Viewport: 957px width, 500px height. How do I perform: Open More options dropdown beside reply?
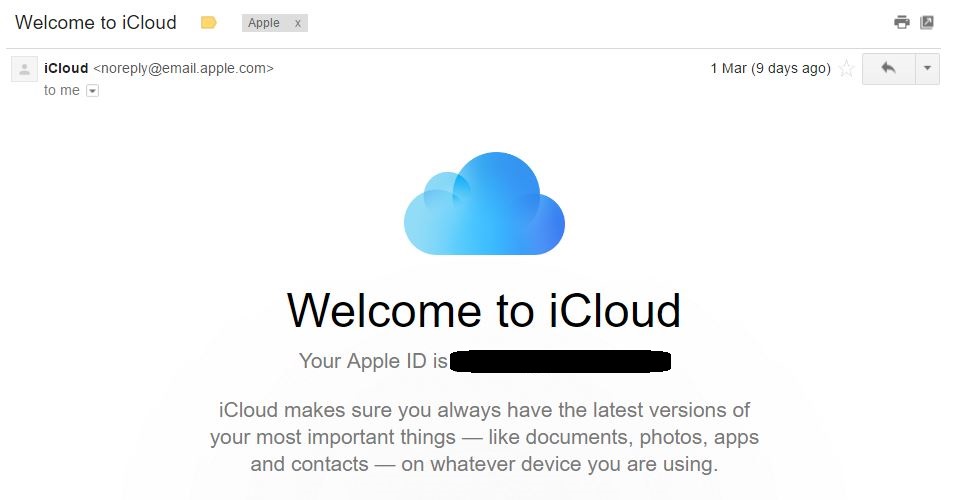pyautogui.click(x=927, y=68)
